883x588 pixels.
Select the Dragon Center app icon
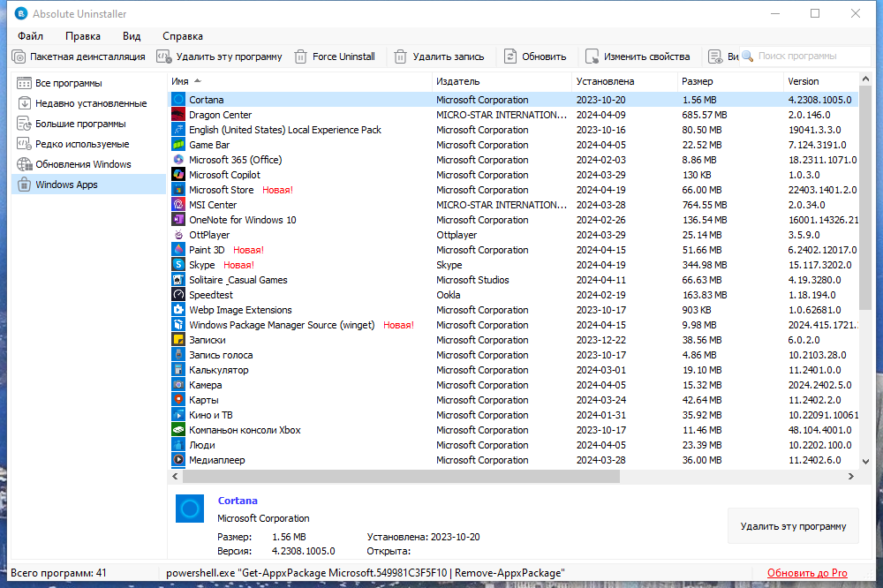coord(178,115)
